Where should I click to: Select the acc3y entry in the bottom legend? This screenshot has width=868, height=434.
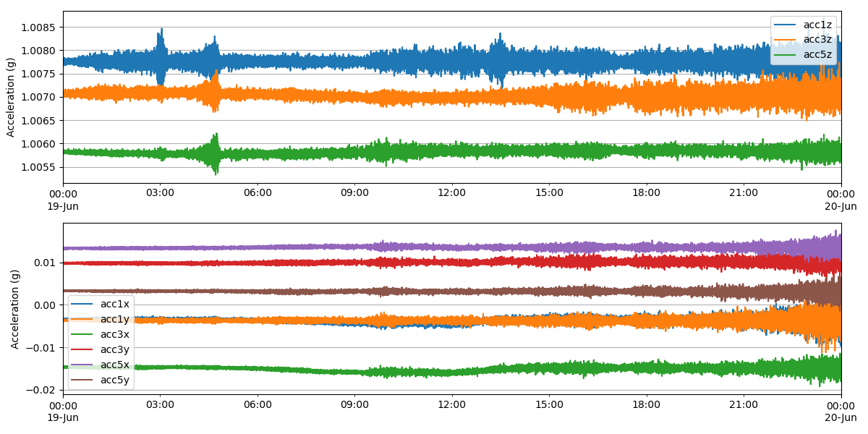point(115,350)
